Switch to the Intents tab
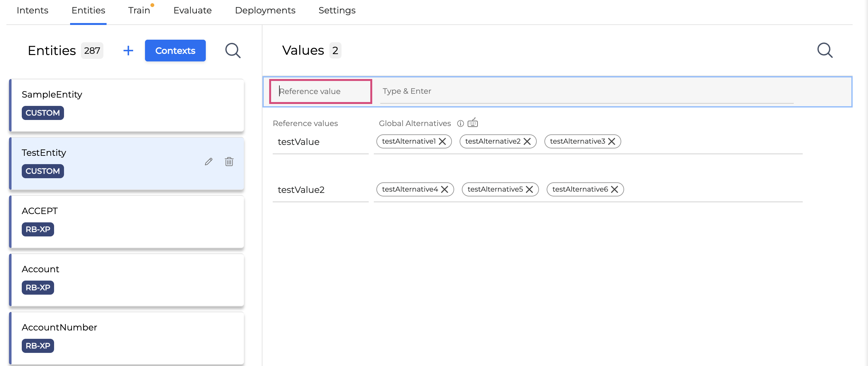Viewport: 868px width, 366px height. (x=32, y=11)
